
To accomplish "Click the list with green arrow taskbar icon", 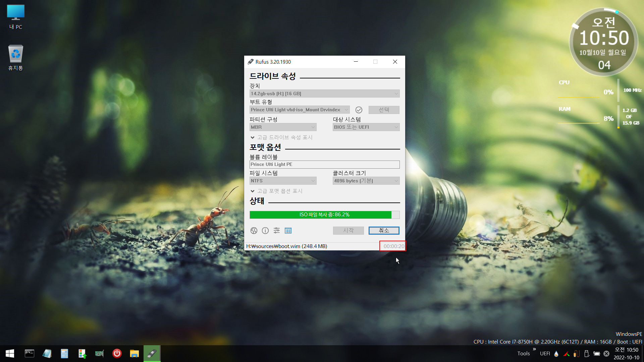I will (82, 354).
